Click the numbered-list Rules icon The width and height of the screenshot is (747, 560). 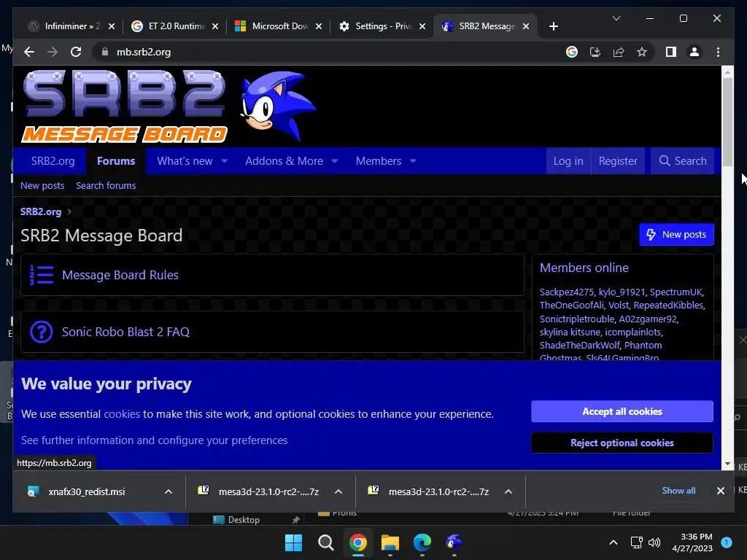pyautogui.click(x=42, y=275)
